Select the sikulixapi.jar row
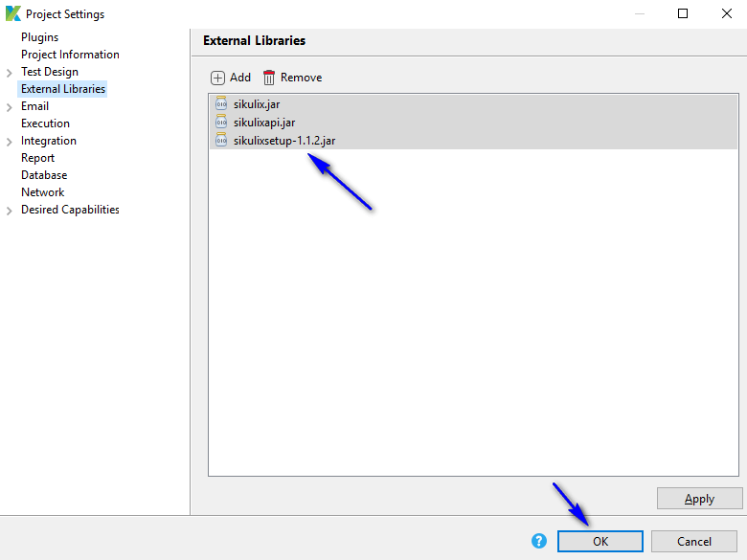 [x=473, y=122]
